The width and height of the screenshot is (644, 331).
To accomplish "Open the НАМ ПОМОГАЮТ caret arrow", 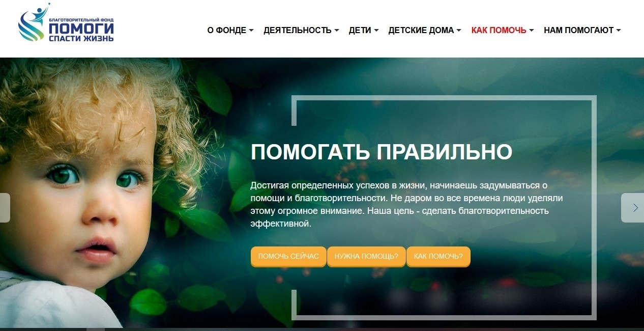I will point(619,31).
